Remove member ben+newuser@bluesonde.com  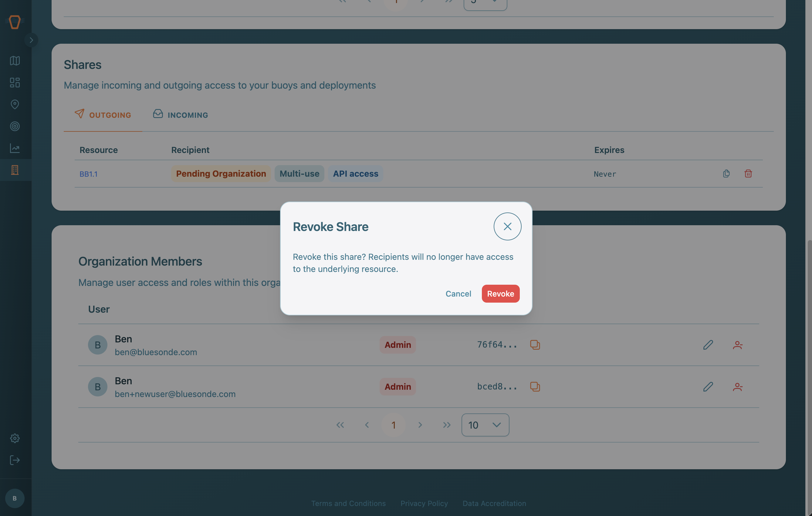737,386
